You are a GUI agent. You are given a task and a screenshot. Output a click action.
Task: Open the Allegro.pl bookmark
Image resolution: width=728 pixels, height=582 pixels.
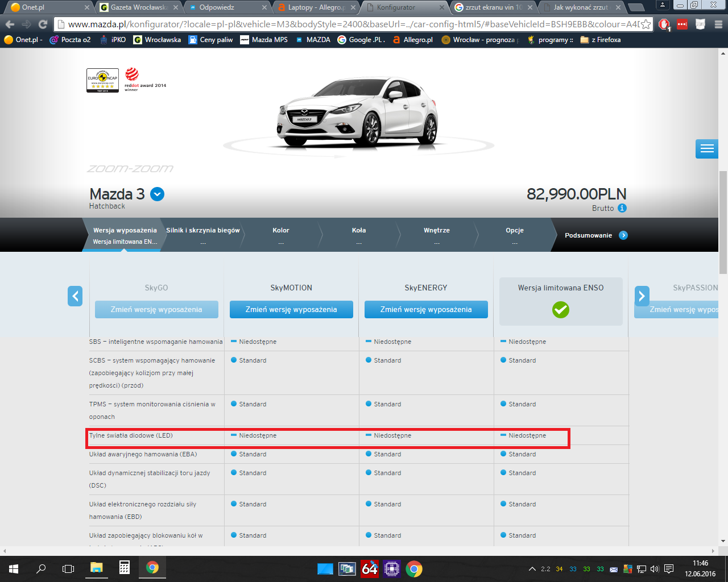click(x=413, y=40)
